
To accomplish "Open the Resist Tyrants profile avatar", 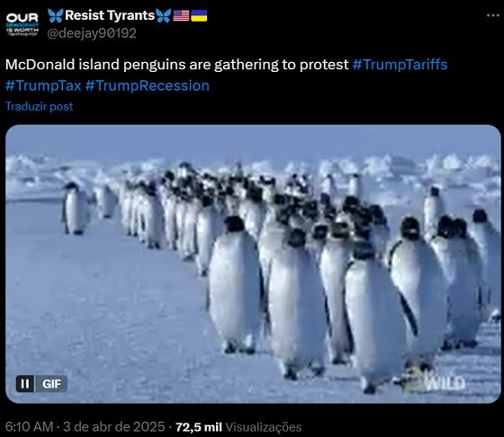I will pos(22,24).
